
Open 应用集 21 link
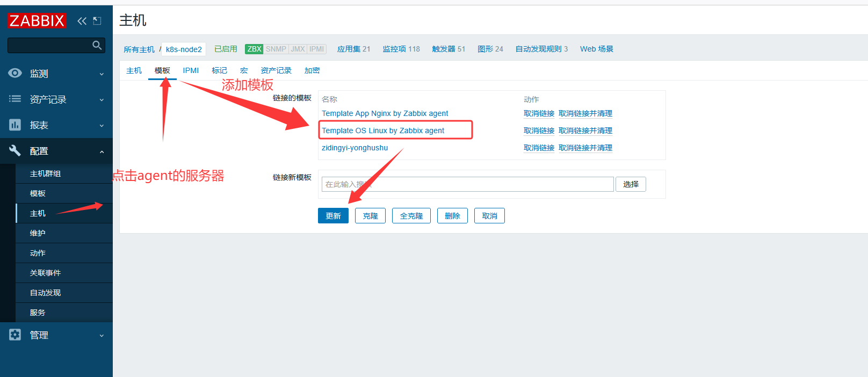(x=353, y=49)
